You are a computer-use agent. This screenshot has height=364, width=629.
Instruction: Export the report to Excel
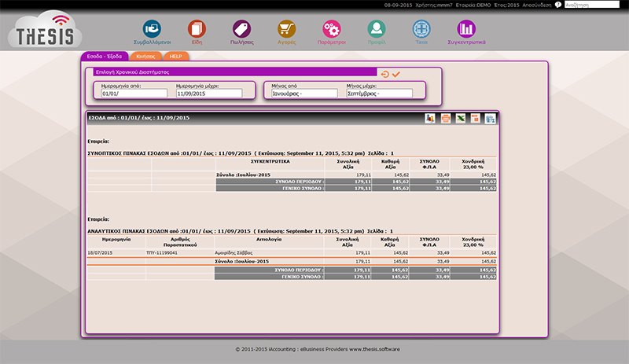coord(460,119)
